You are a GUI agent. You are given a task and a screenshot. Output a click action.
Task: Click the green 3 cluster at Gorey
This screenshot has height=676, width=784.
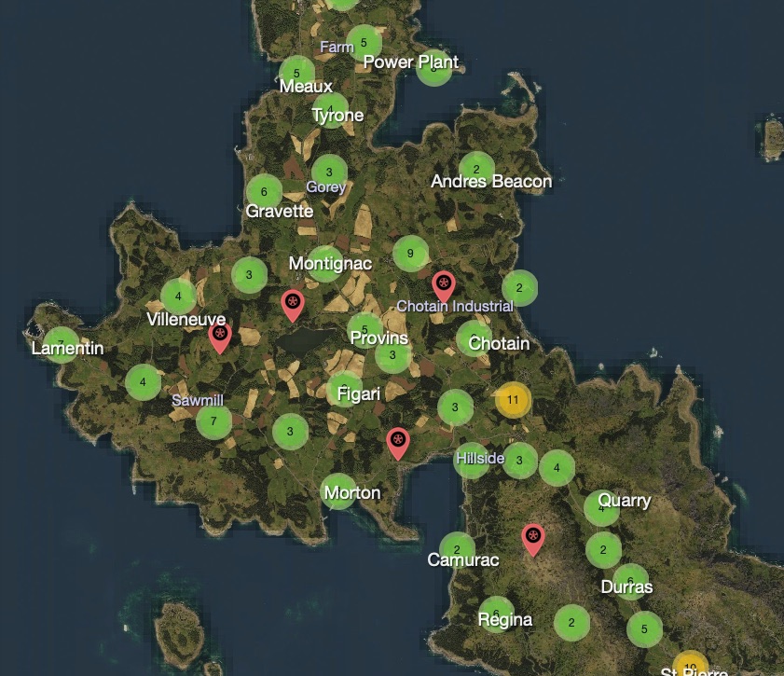pos(327,172)
